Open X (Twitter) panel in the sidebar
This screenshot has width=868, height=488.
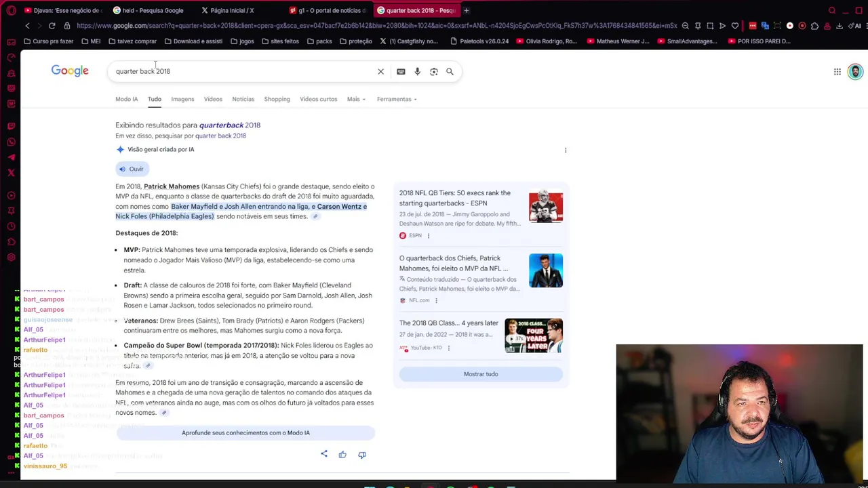[x=11, y=173]
